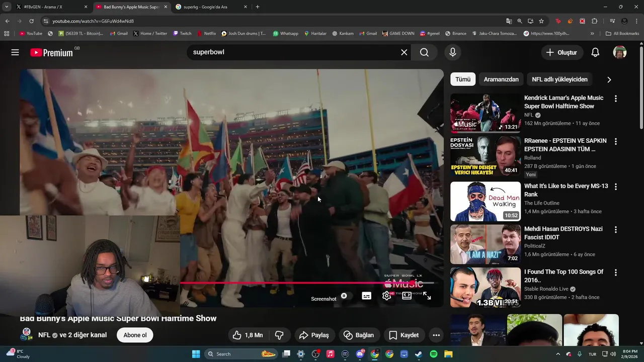Switch to the superlig Google tab

click(211, 7)
